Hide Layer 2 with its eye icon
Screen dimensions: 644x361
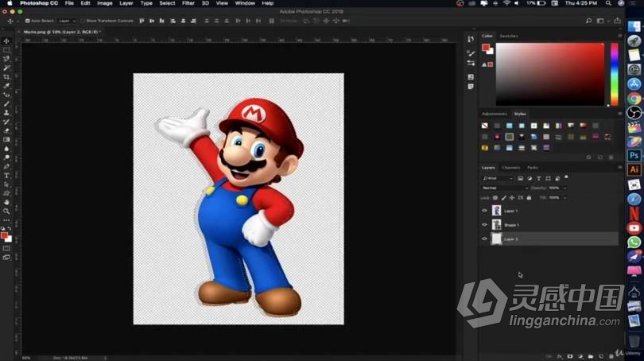pos(484,239)
